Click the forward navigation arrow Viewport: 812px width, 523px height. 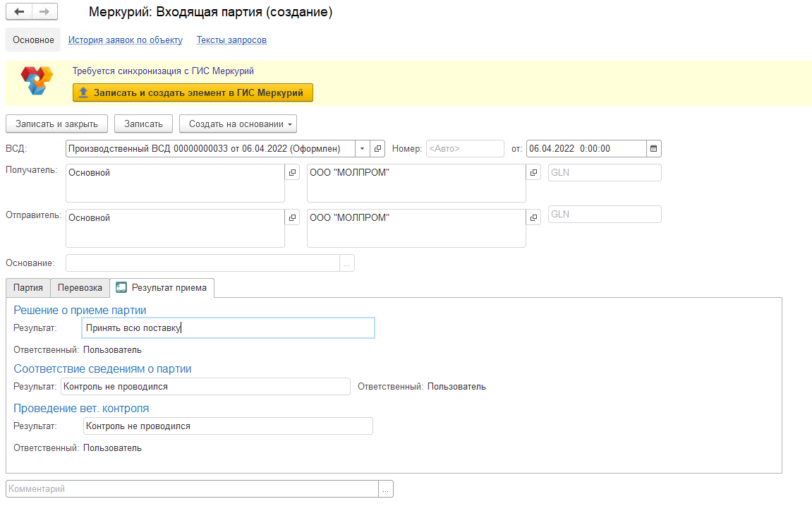coord(44,12)
